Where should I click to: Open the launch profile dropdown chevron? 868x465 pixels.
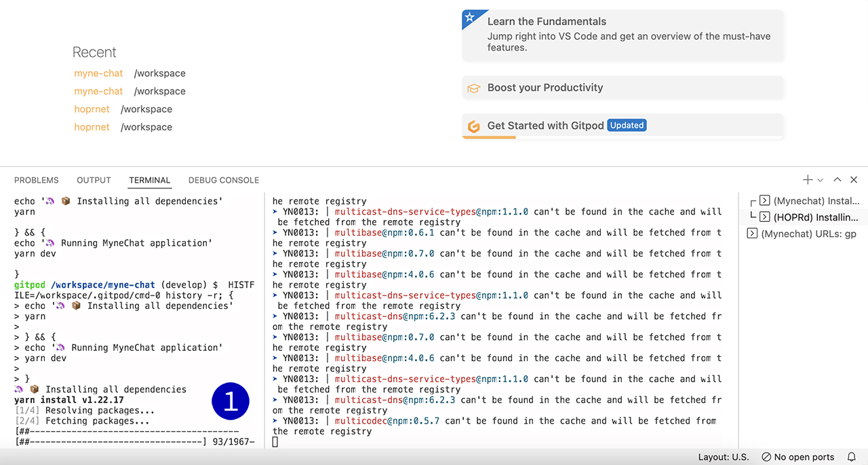click(821, 181)
